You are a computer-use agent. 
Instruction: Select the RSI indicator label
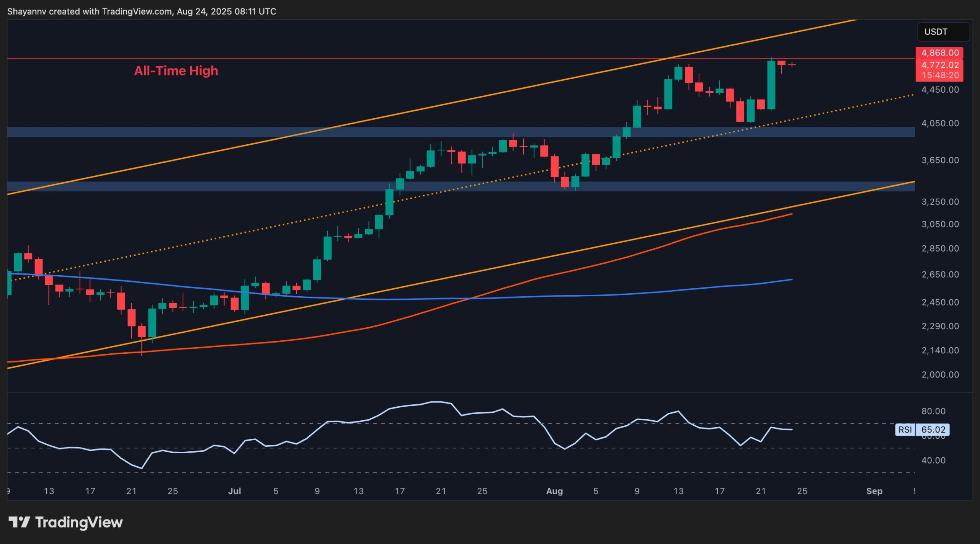coord(905,430)
